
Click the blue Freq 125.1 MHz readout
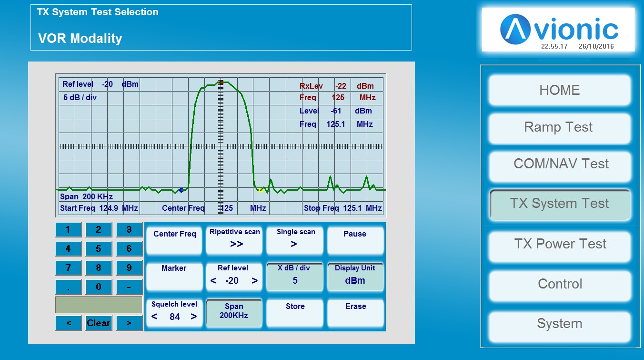click(x=336, y=124)
